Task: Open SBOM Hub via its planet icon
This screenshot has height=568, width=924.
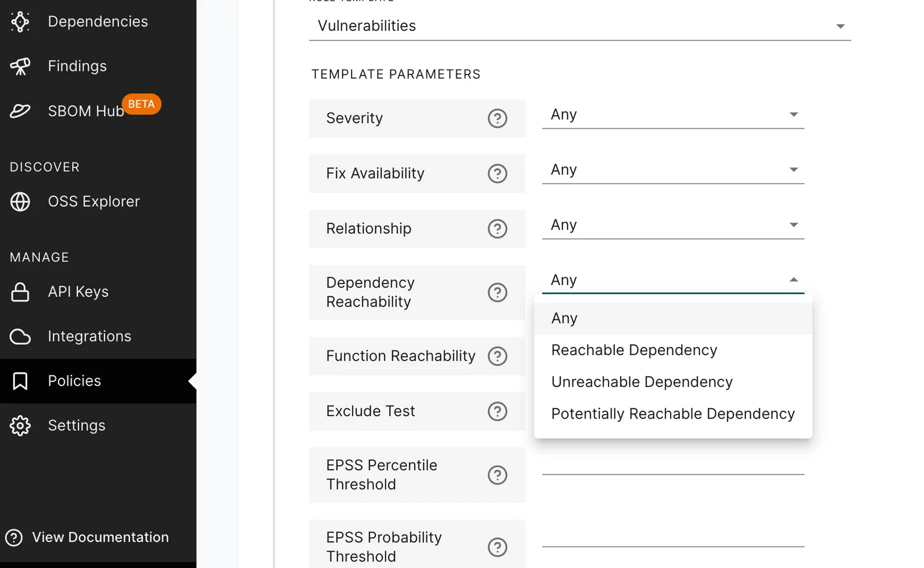Action: tap(20, 111)
